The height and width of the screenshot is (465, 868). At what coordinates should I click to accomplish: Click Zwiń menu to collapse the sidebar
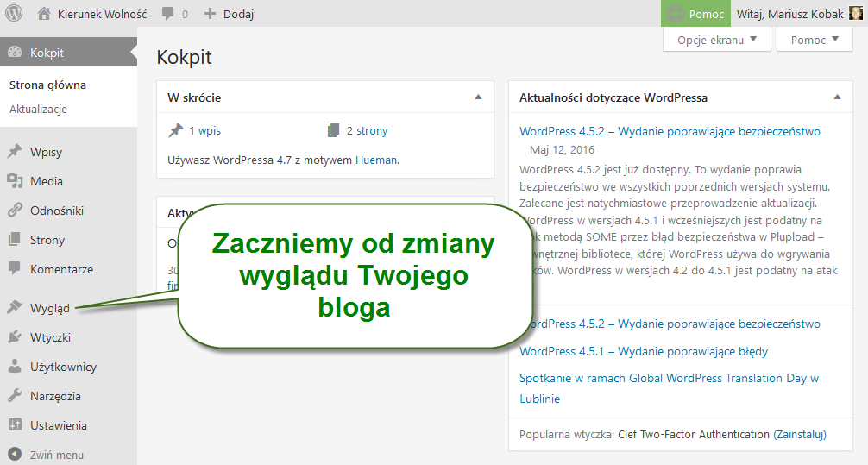point(57,455)
